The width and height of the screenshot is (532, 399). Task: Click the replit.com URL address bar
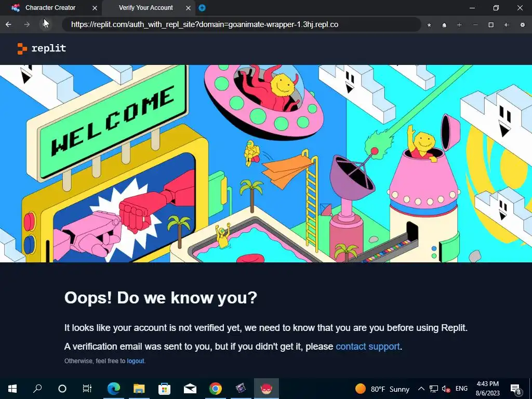[242, 24]
